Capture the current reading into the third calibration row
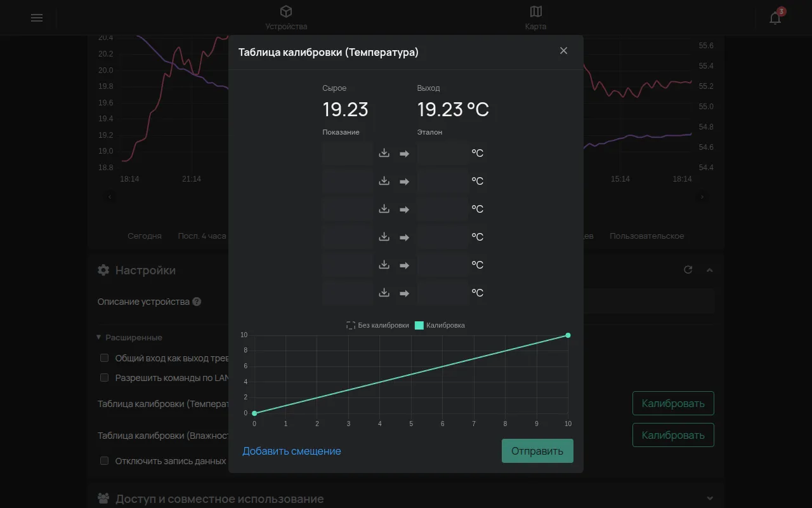This screenshot has height=508, width=812. click(384, 209)
